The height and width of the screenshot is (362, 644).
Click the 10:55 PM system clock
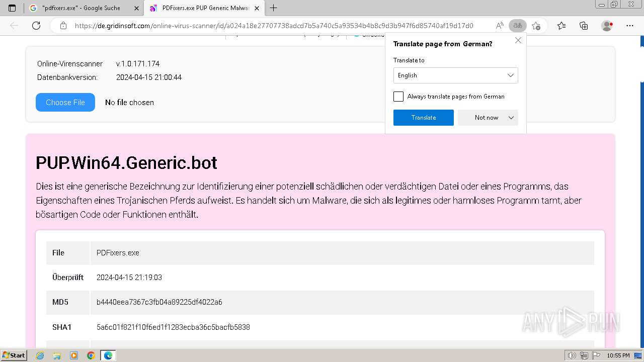point(618,355)
